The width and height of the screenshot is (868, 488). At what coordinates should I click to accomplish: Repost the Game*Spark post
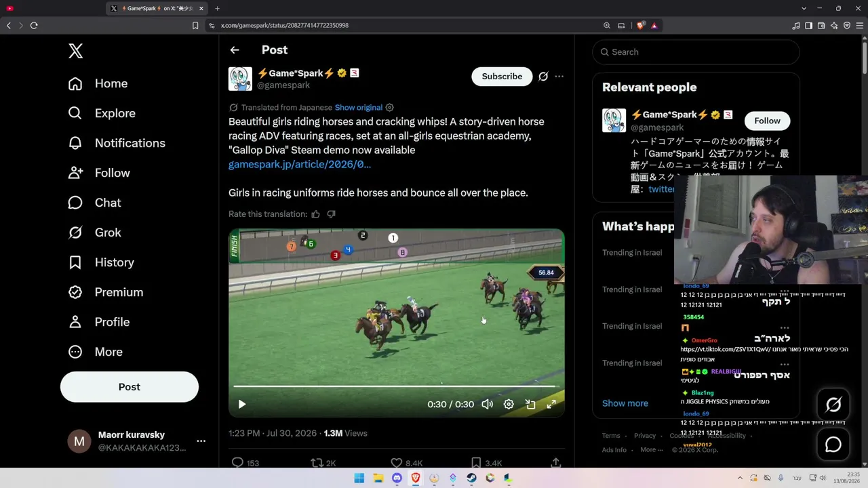pyautogui.click(x=317, y=463)
